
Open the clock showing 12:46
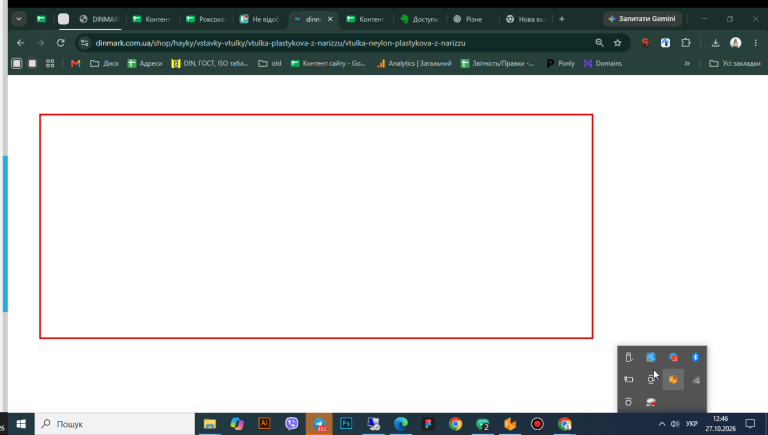pos(720,424)
